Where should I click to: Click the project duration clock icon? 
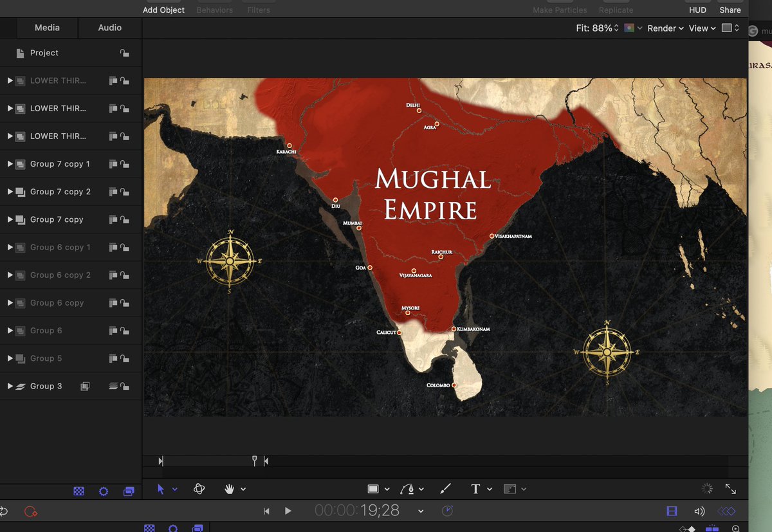(x=447, y=511)
